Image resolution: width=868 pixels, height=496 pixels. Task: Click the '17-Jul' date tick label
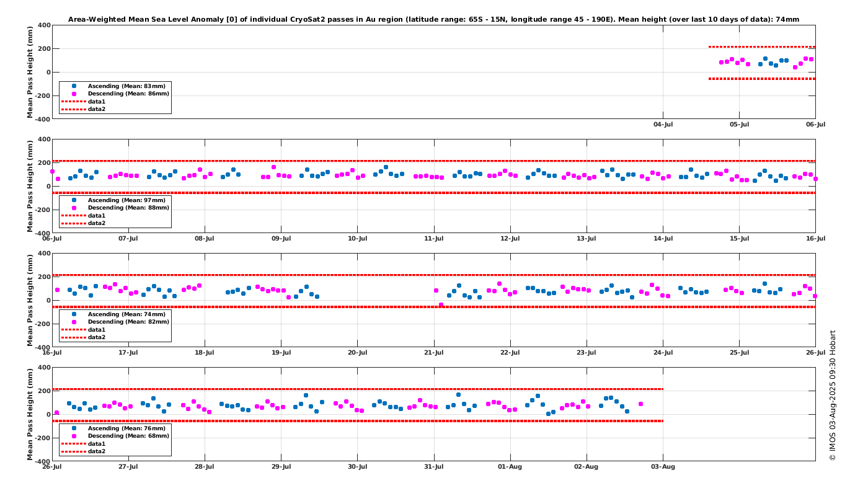pyautogui.click(x=128, y=353)
